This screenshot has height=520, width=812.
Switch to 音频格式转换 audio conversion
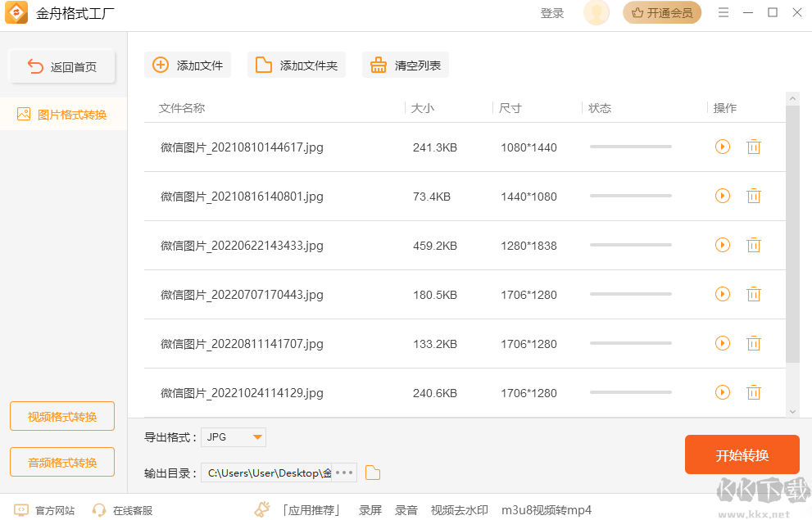[x=61, y=462]
